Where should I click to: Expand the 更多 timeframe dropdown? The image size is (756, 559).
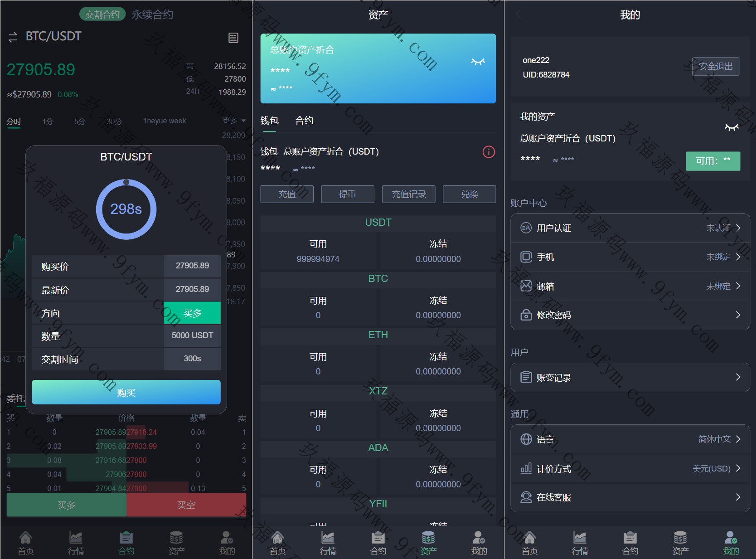click(234, 121)
